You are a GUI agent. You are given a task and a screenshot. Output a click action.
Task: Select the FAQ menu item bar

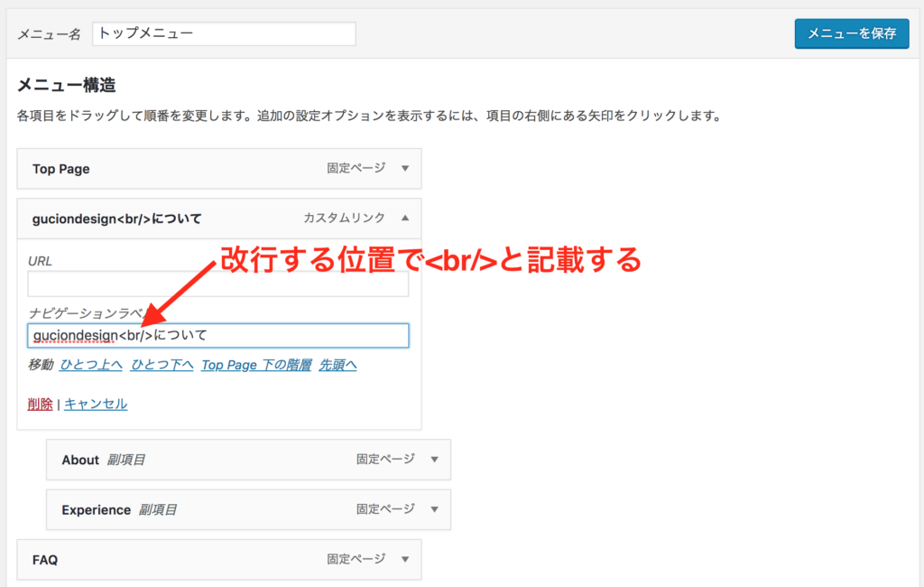click(180, 560)
